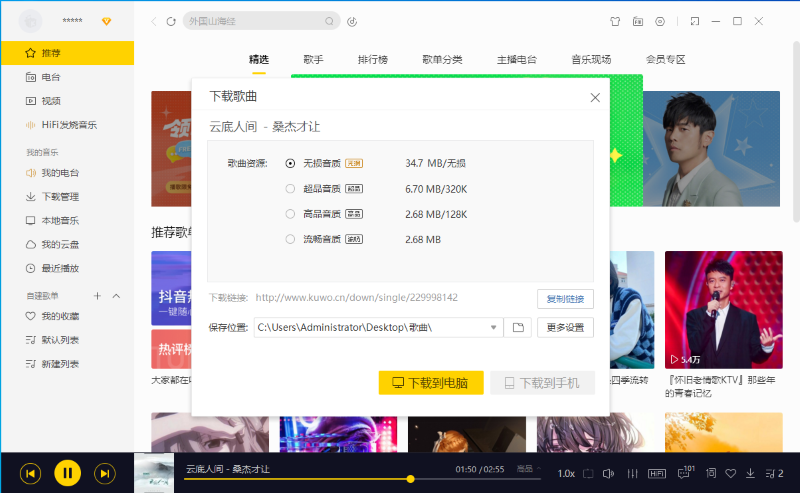The image size is (800, 493).
Task: Pause the current song
Action: [67, 473]
